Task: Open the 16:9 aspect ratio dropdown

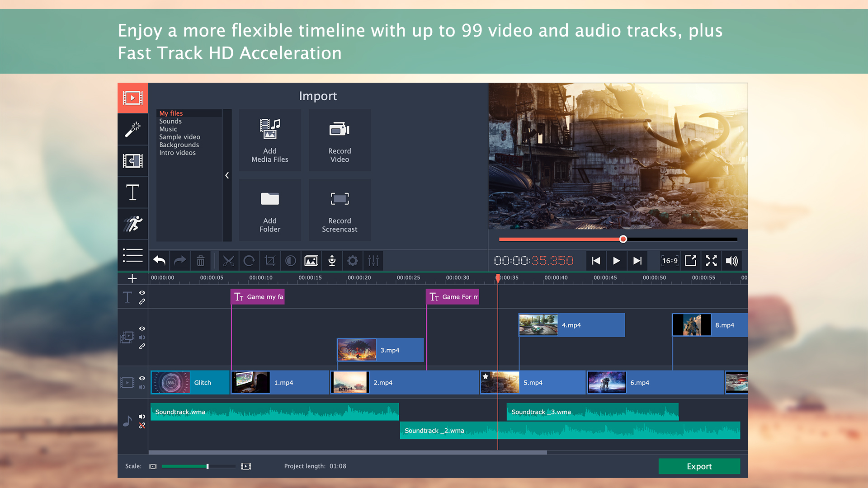Action: (x=670, y=261)
